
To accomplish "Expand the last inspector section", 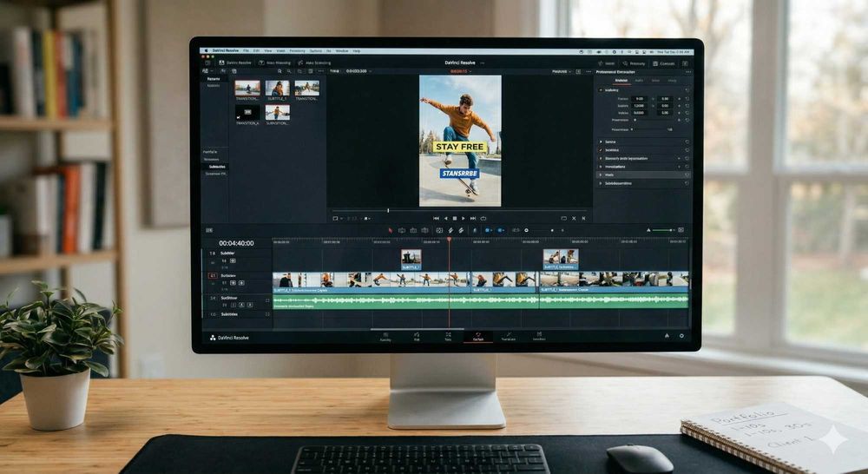I will point(601,183).
